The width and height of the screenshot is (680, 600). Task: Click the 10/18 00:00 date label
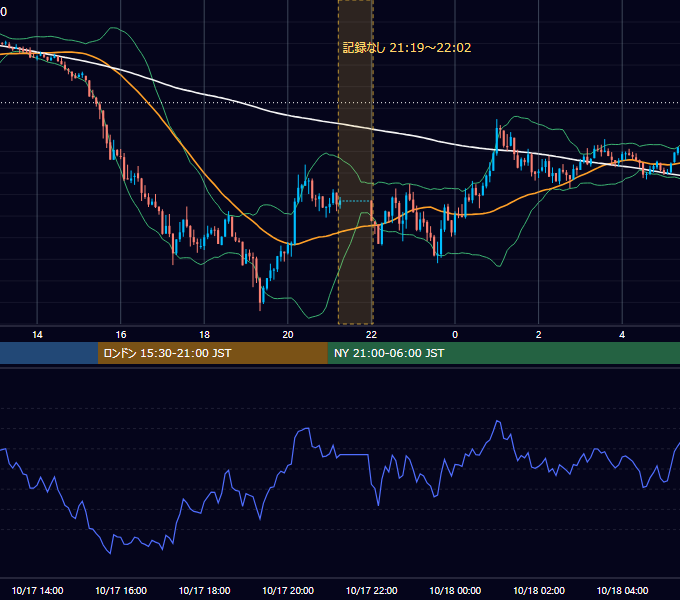click(455, 590)
